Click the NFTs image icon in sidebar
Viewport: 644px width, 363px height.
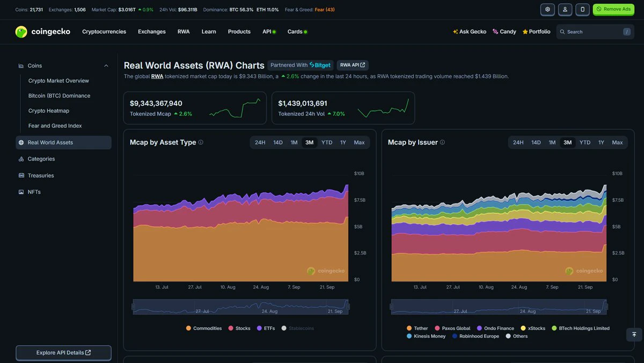(21, 192)
